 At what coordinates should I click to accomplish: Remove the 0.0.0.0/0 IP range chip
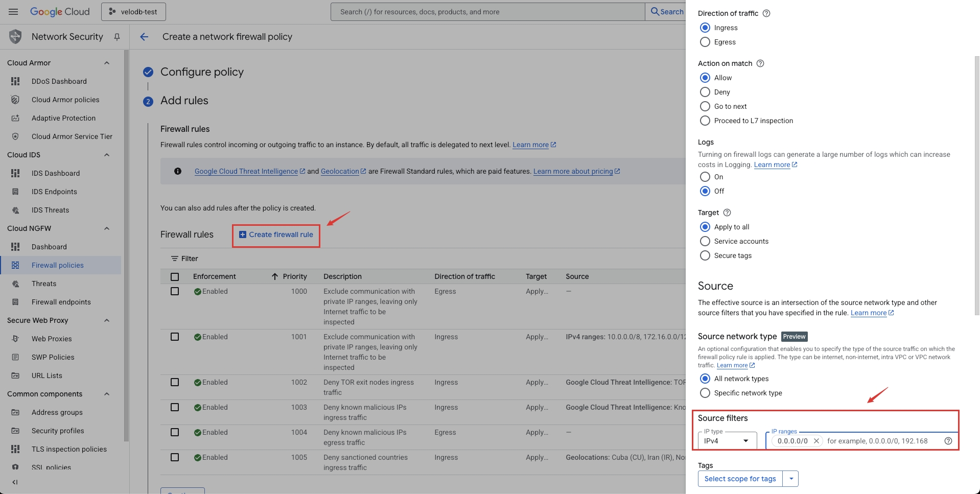coord(816,441)
